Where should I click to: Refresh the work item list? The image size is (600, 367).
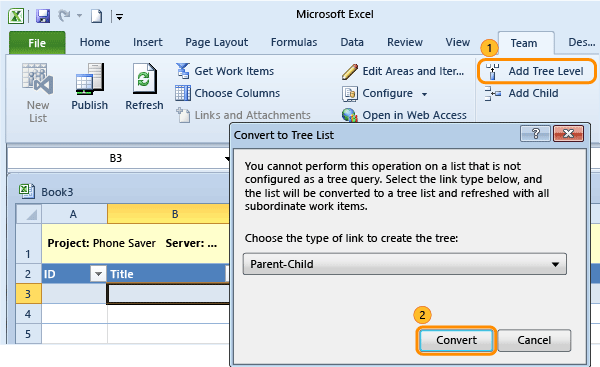pyautogui.click(x=144, y=79)
